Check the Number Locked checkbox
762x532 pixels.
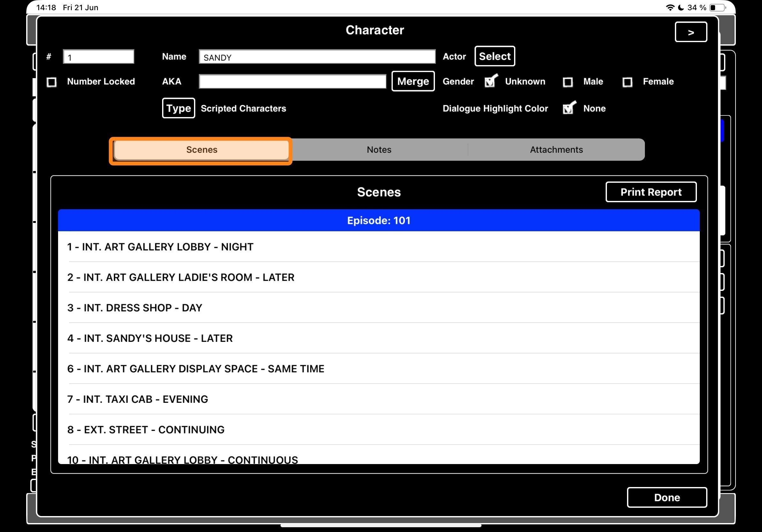[51, 82]
